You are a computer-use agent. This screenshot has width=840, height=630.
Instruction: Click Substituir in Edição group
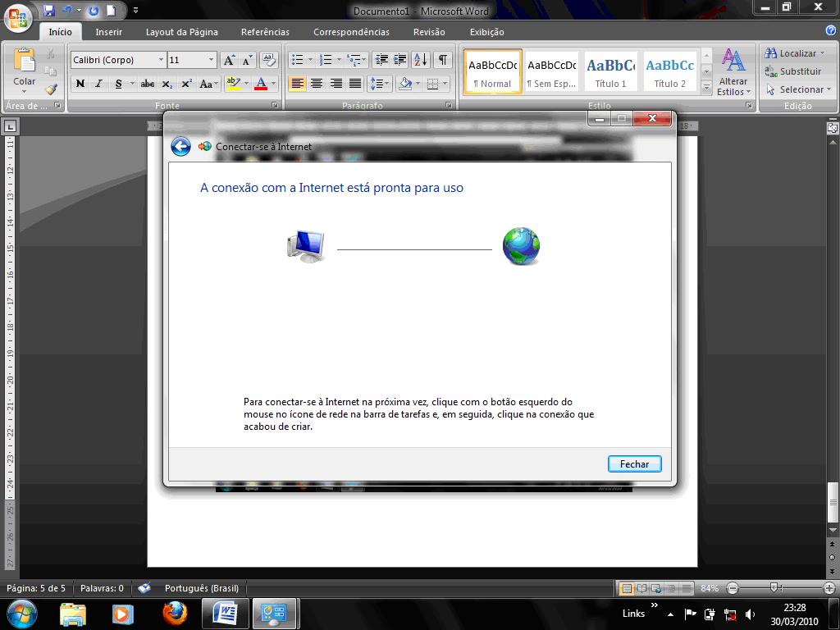pos(793,71)
